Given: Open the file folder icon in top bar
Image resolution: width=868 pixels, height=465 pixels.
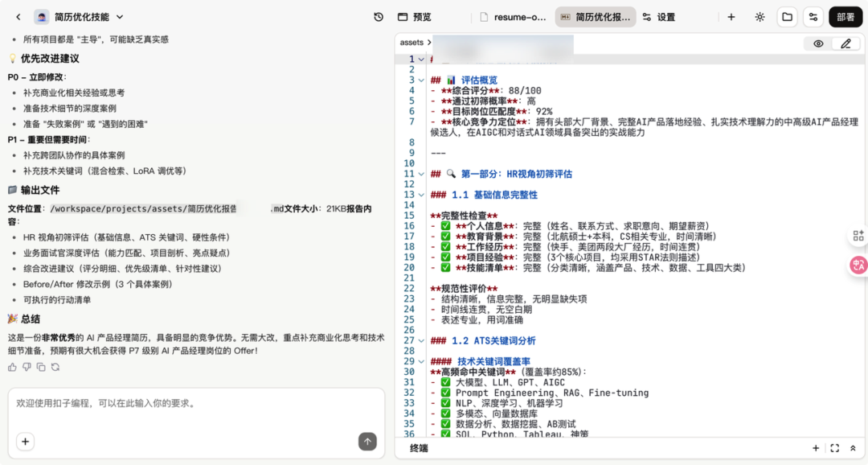Looking at the screenshot, I should pos(787,17).
